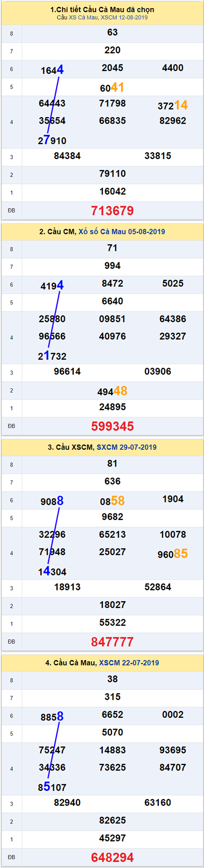Click the number 994
Viewport: 204px width, 868px height.
coord(112,266)
